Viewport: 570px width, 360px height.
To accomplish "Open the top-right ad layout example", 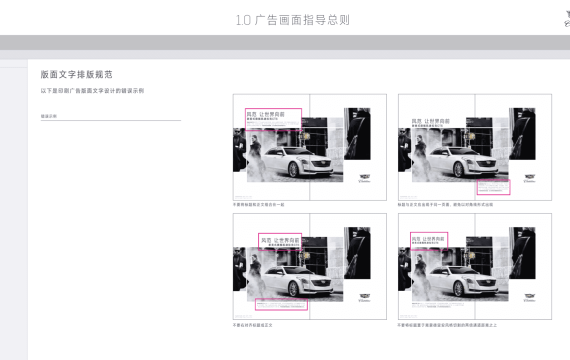I will tap(475, 147).
